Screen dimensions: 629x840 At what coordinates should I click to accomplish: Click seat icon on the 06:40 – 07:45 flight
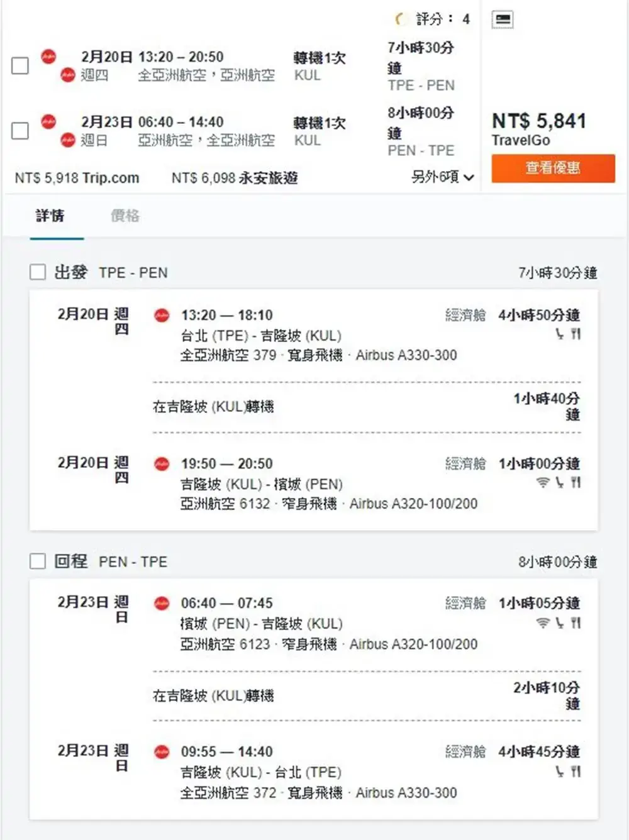[559, 622]
